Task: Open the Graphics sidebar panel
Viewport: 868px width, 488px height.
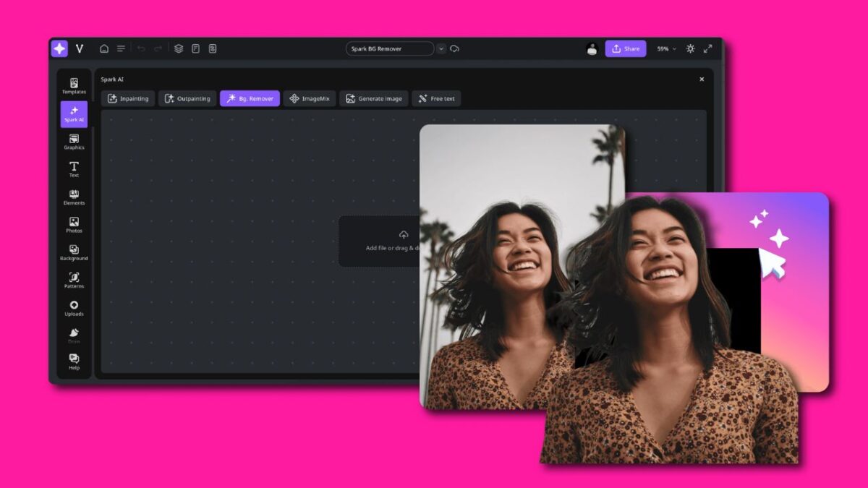Action: coord(74,142)
